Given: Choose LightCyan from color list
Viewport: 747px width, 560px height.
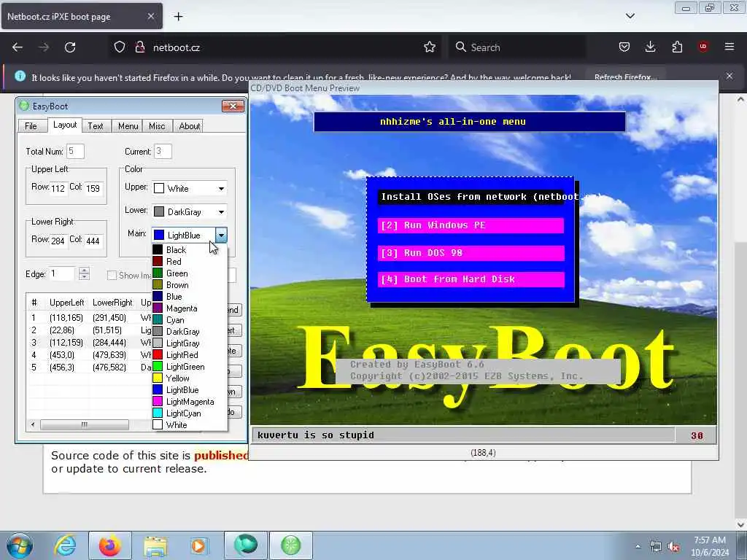Looking at the screenshot, I should pyautogui.click(x=189, y=413).
